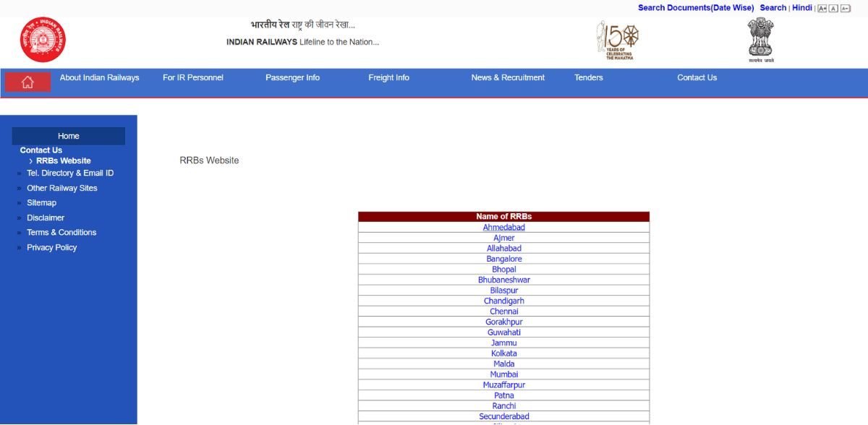Open News & Recruitment menu
The width and height of the screenshot is (868, 425).
click(508, 78)
